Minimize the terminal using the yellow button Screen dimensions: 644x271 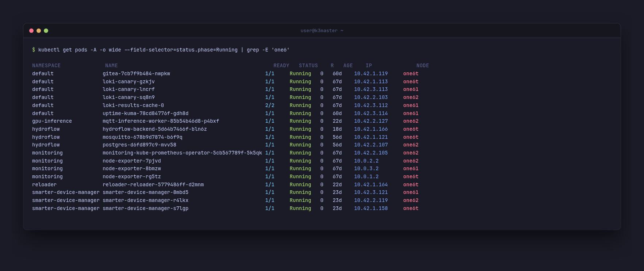coord(39,31)
